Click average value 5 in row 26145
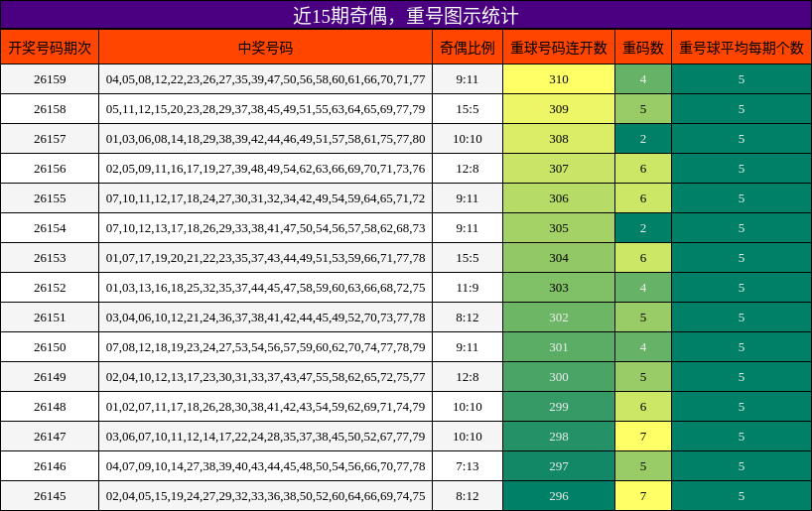This screenshot has height=511, width=812. coord(742,496)
